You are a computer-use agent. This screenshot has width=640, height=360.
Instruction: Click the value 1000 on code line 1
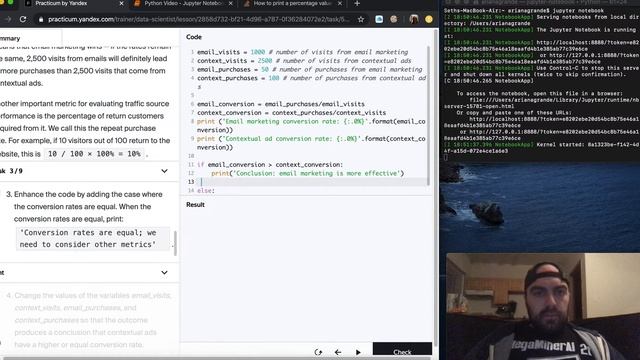(258, 52)
